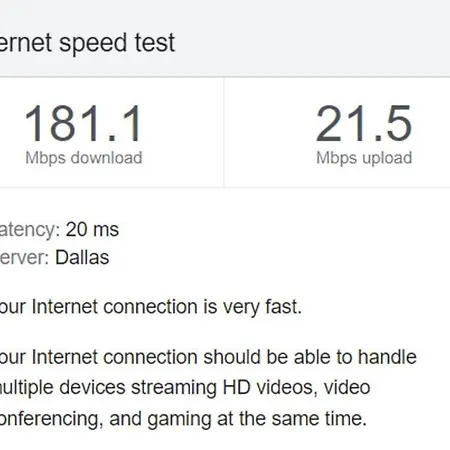The height and width of the screenshot is (450, 450).
Task: Click the 'connection is very fast' sentence
Action: tap(151, 307)
